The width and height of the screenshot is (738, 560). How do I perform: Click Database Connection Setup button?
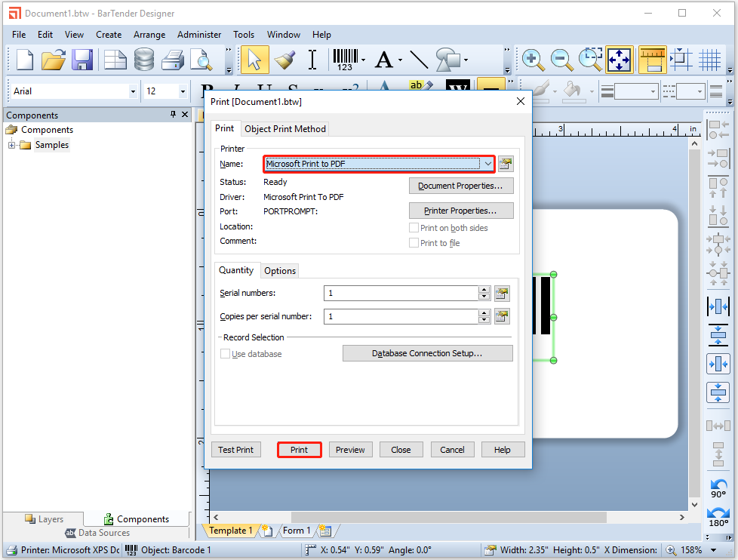point(427,353)
